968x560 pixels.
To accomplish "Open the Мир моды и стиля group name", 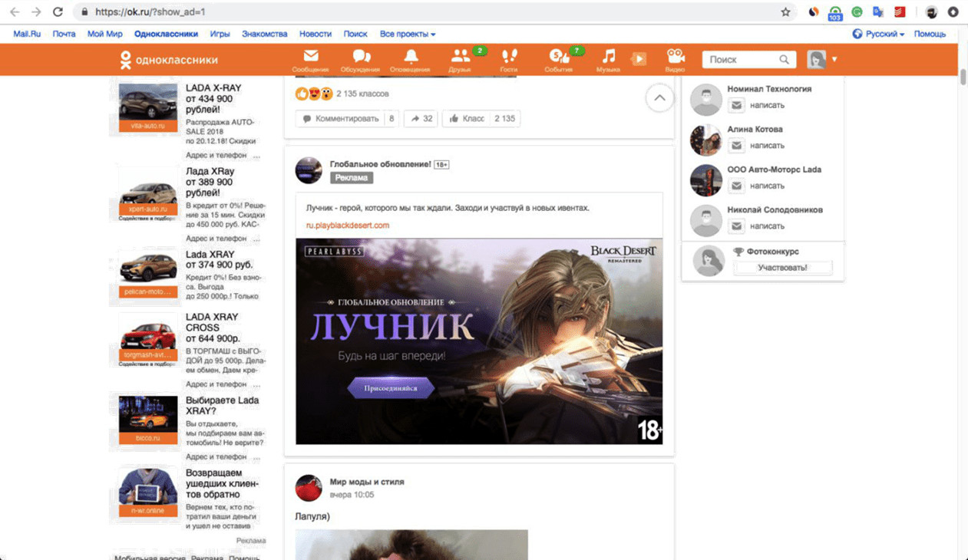I will tap(367, 482).
